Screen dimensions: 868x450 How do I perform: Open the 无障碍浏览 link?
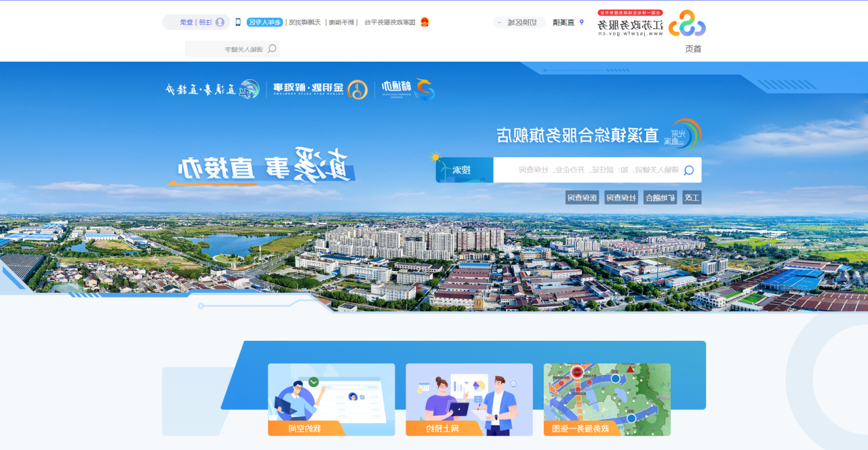click(304, 22)
